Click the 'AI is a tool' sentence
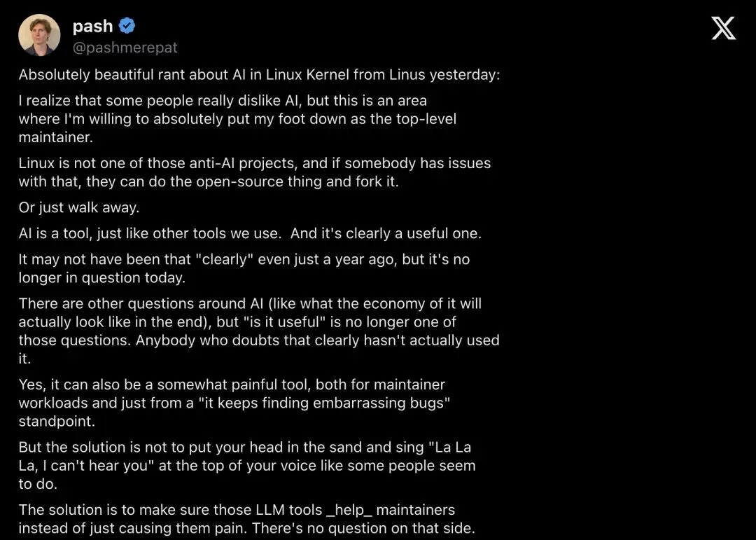The height and width of the screenshot is (540, 756). click(250, 233)
